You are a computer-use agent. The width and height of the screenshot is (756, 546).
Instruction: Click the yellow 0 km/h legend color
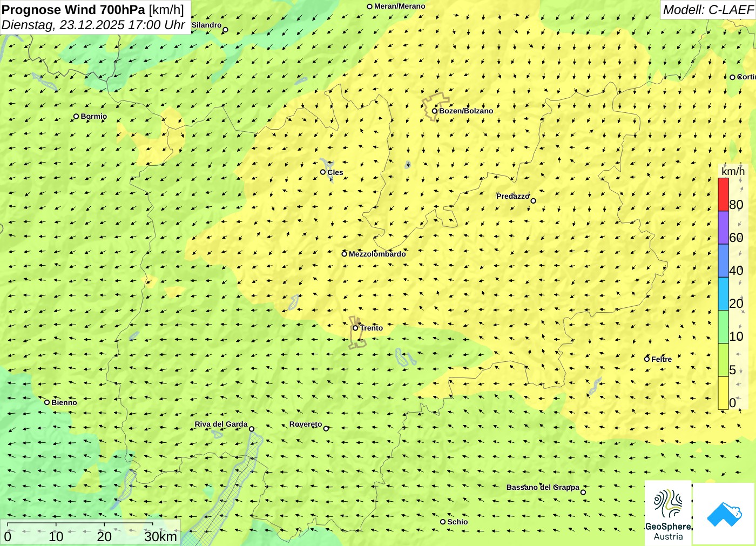[723, 393]
